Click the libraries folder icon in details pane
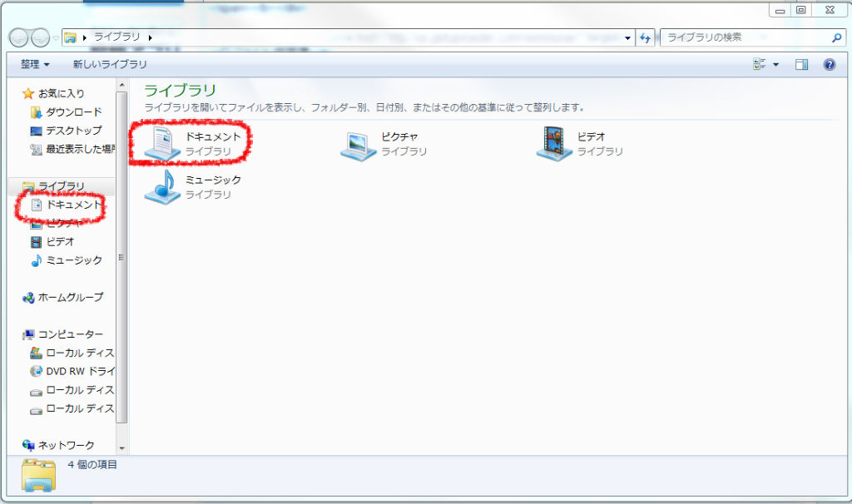Screen dimensions: 852x504 pyautogui.click(x=38, y=475)
